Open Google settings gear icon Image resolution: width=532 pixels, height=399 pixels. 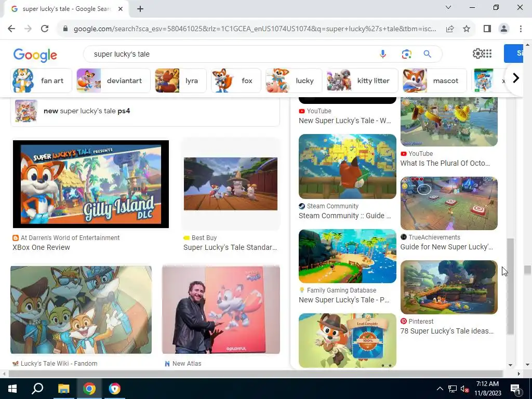click(478, 54)
